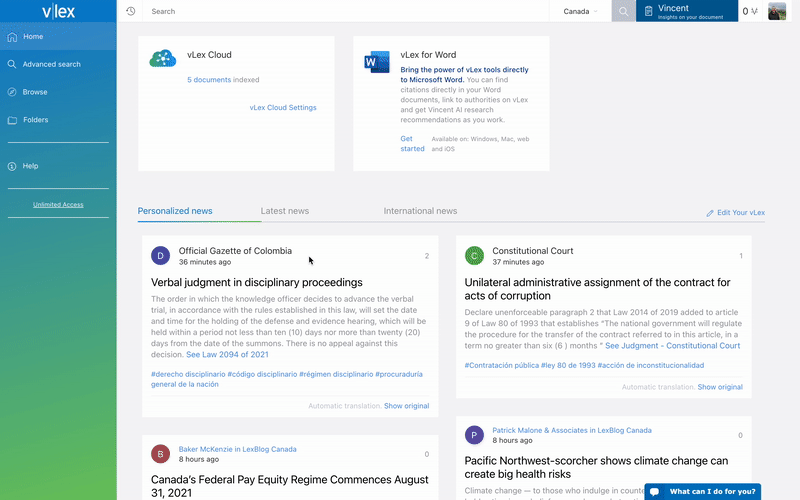Click the Browse compass icon
Viewport: 800px width, 500px height.
click(12, 92)
